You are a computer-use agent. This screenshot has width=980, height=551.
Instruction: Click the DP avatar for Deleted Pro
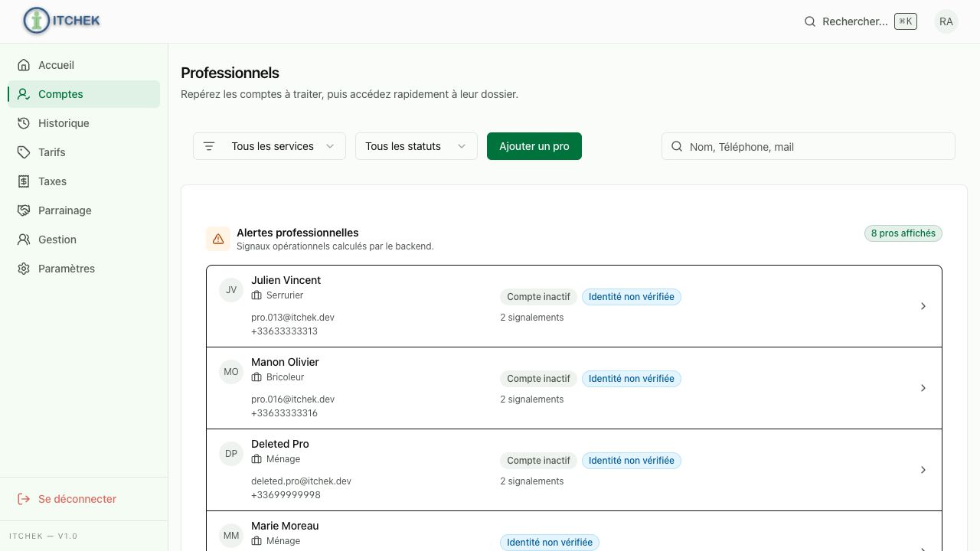[231, 454]
